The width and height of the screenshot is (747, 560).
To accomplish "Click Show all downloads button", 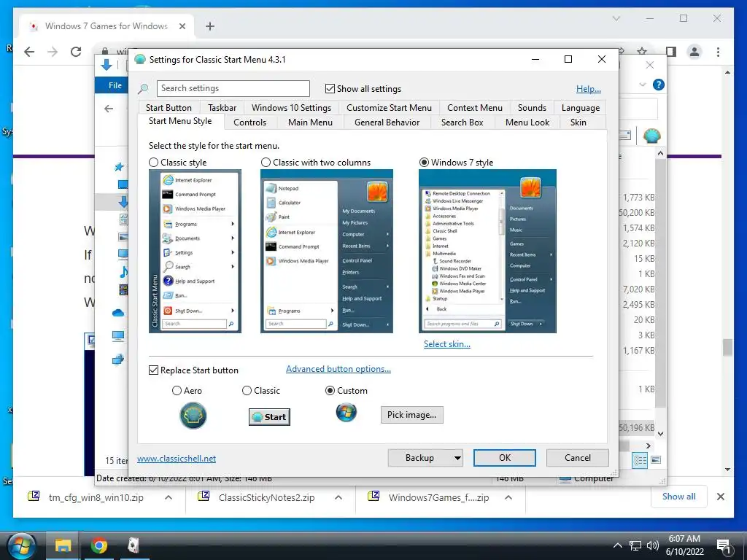I will pyautogui.click(x=679, y=497).
